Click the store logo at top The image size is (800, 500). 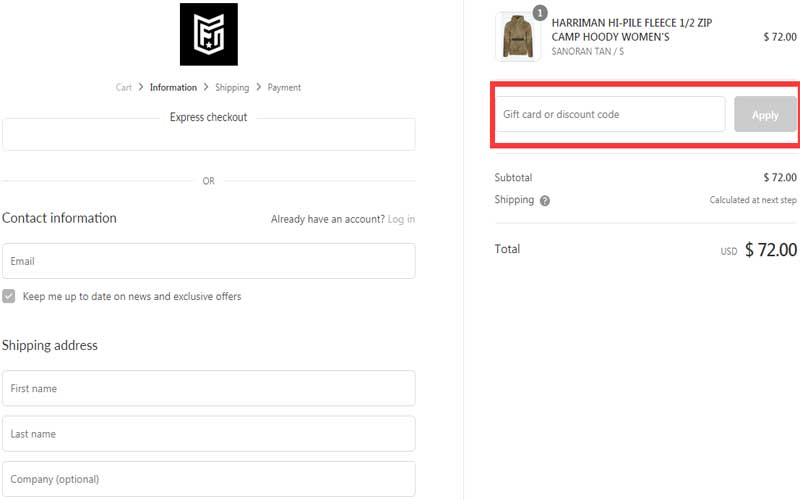click(x=208, y=35)
